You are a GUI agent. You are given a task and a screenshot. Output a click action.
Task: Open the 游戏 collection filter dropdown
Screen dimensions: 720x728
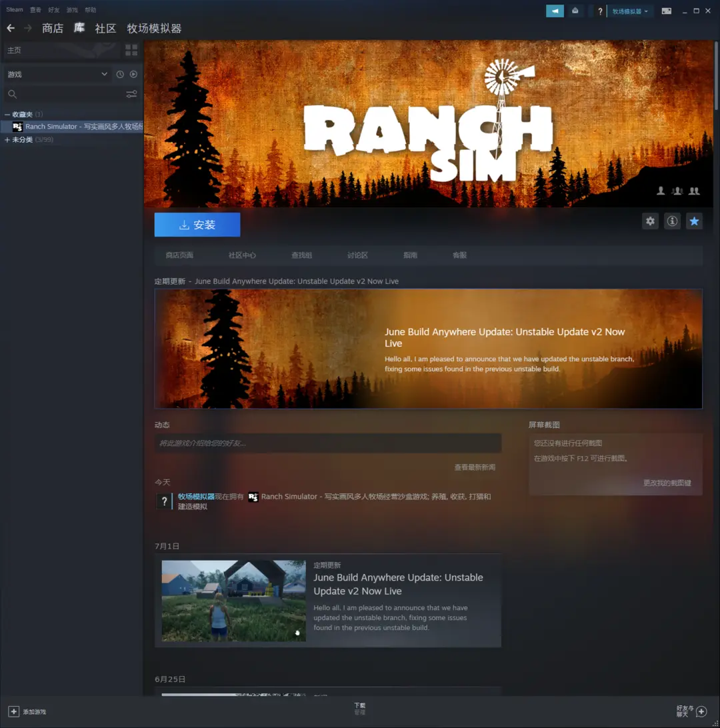tap(57, 74)
